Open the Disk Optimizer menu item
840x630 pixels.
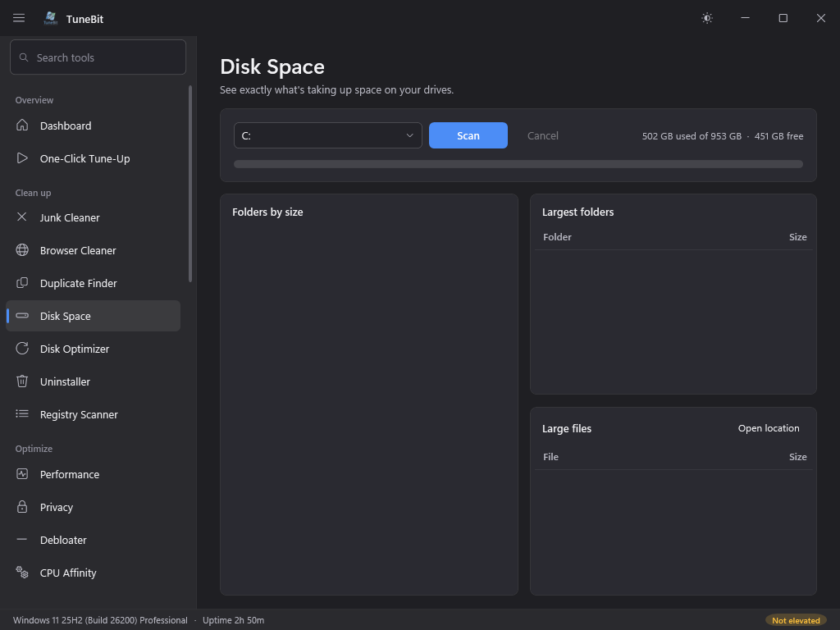tap(94, 349)
